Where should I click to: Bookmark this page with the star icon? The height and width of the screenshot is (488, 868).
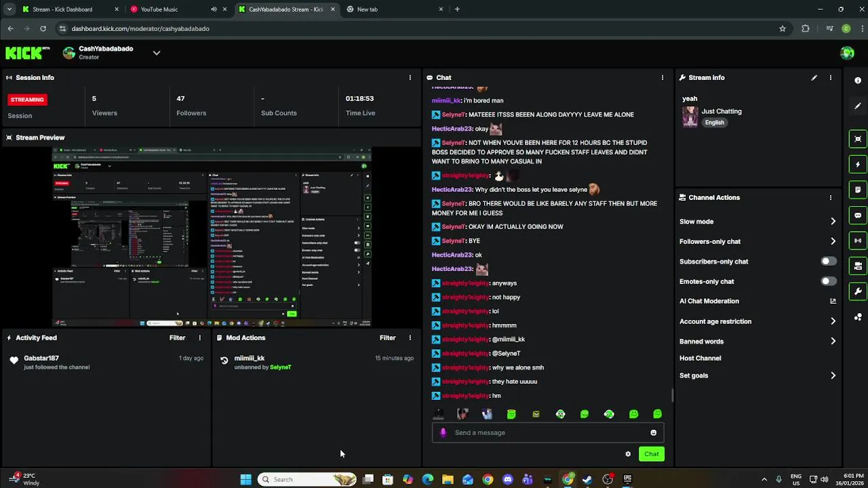[x=783, y=28]
